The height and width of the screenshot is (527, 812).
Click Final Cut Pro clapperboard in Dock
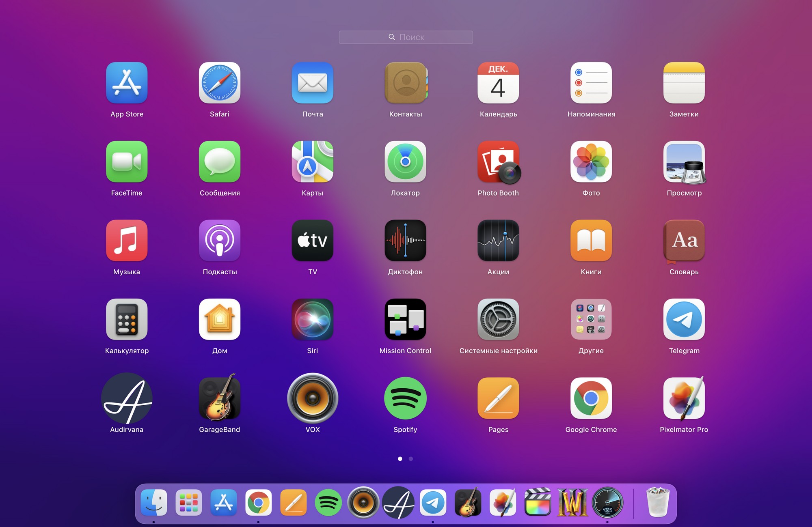[538, 503]
